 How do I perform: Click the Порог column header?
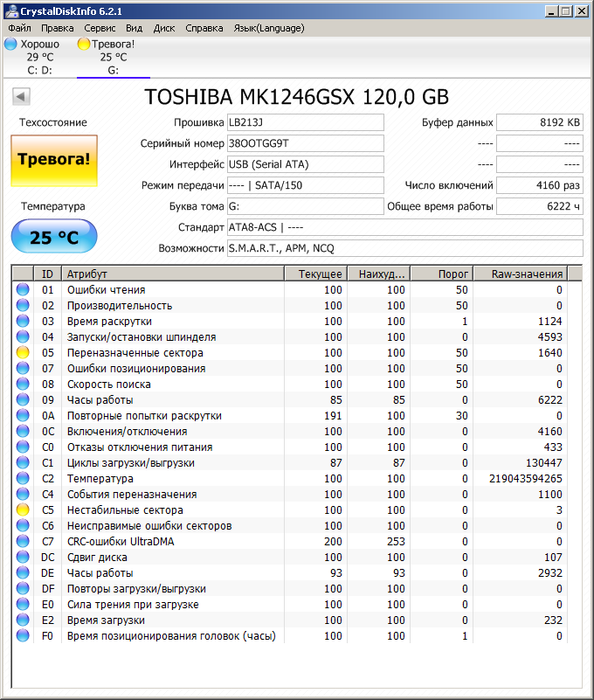(x=442, y=274)
